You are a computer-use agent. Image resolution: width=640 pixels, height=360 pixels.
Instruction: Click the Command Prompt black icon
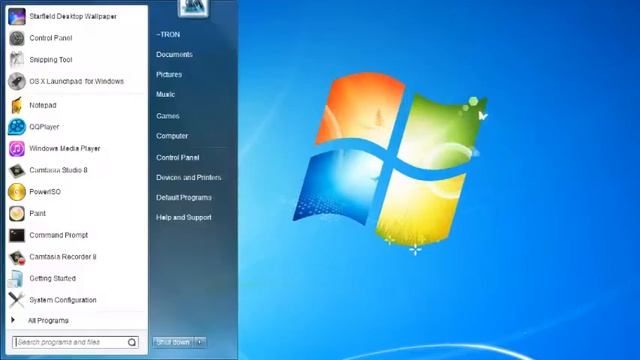pos(17,235)
